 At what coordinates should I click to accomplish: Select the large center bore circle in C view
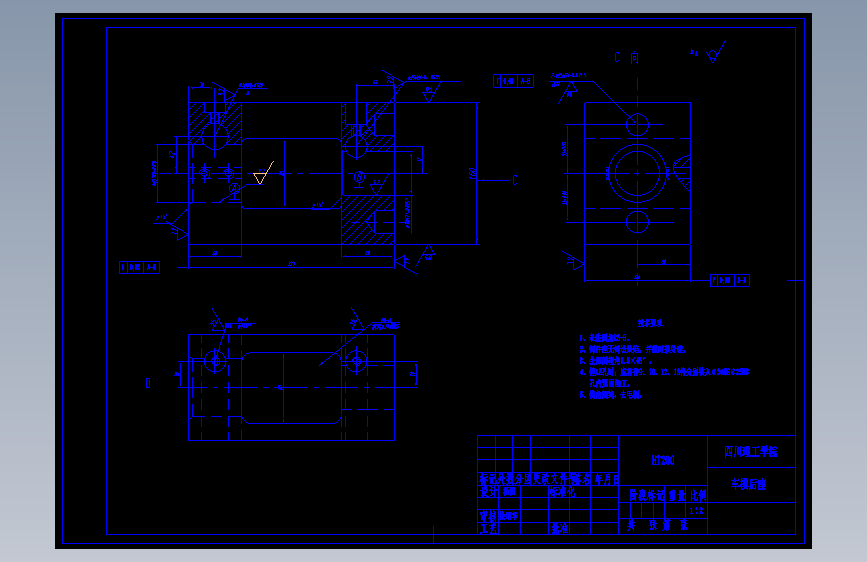pyautogui.click(x=637, y=173)
